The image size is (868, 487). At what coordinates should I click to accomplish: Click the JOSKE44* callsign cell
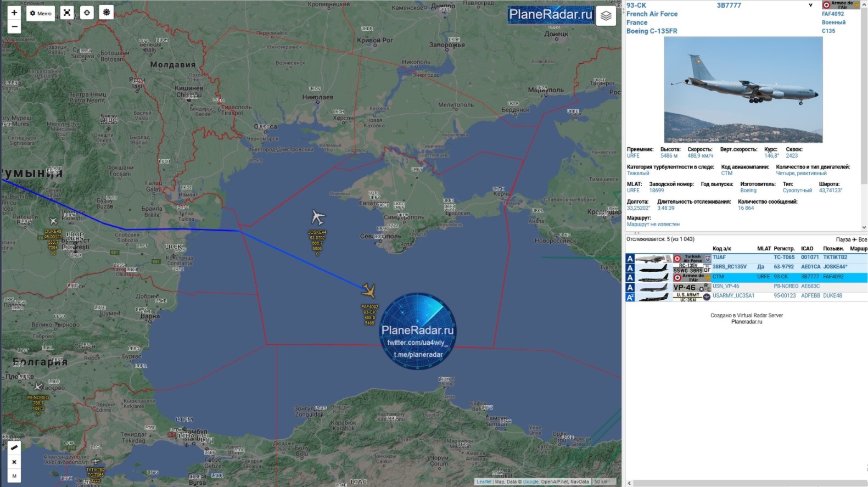pyautogui.click(x=835, y=267)
